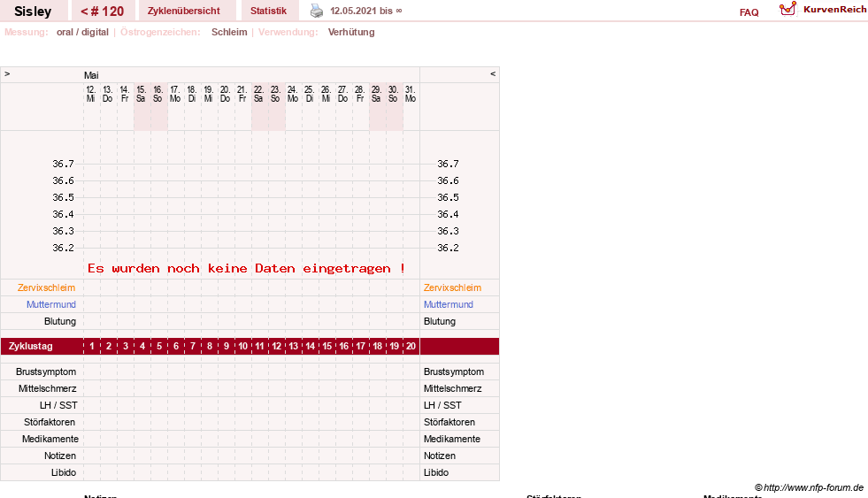Select cycle day 10 in Zyklustag row

243,346
